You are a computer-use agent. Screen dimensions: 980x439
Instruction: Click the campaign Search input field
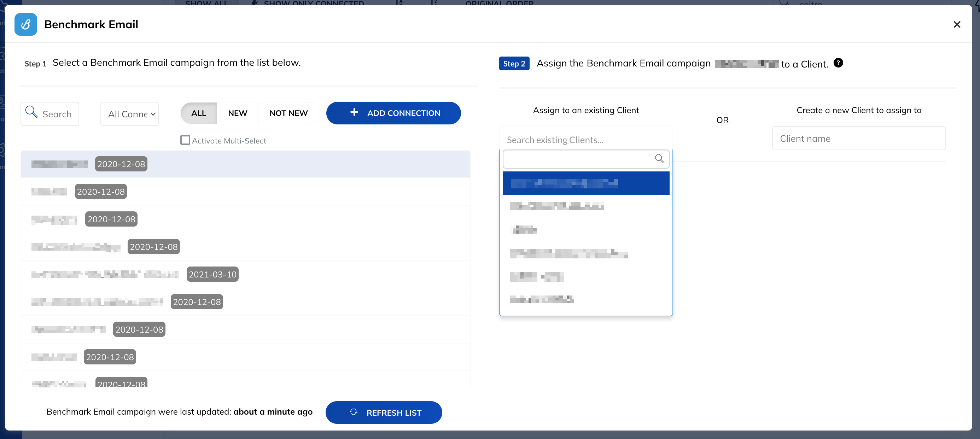point(50,114)
